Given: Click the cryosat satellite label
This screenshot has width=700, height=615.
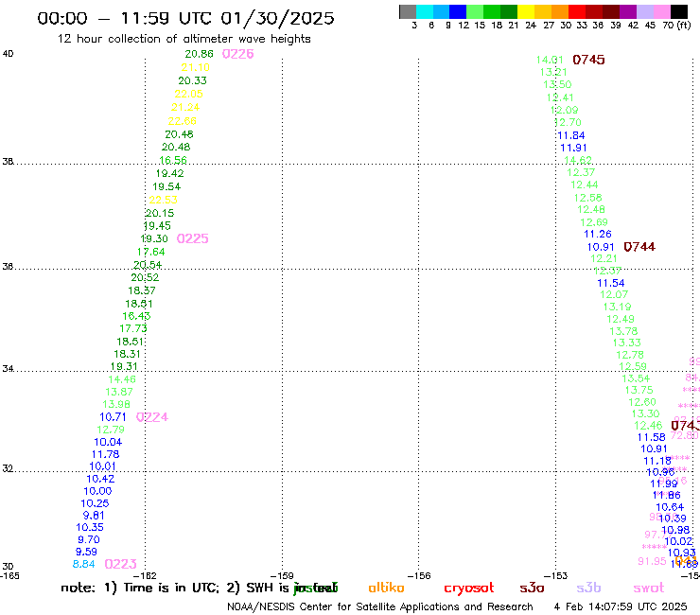Looking at the screenshot, I should pyautogui.click(x=469, y=588).
